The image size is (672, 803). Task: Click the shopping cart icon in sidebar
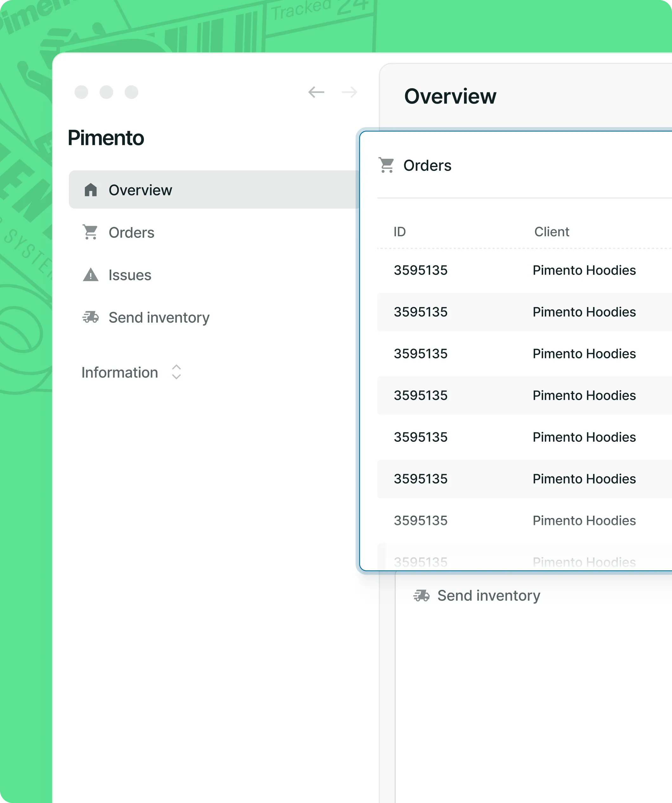pyautogui.click(x=91, y=232)
